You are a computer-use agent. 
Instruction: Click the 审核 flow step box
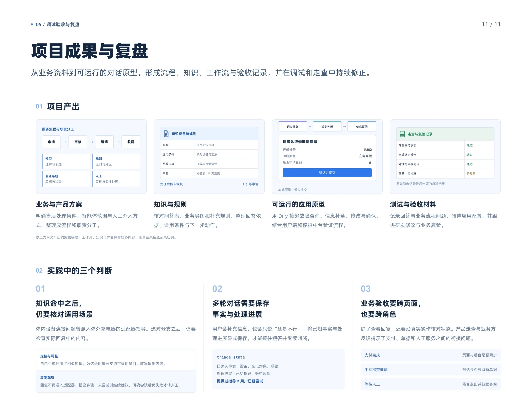78,142
